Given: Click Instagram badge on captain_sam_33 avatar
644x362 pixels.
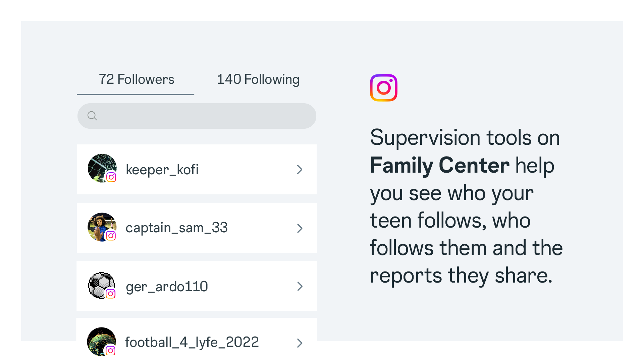Looking at the screenshot, I should (x=111, y=236).
